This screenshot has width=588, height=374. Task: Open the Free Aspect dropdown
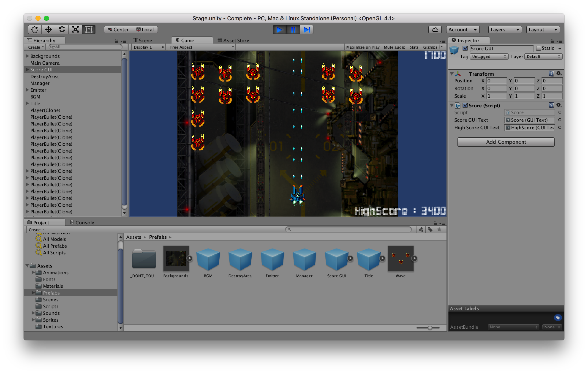click(x=202, y=47)
